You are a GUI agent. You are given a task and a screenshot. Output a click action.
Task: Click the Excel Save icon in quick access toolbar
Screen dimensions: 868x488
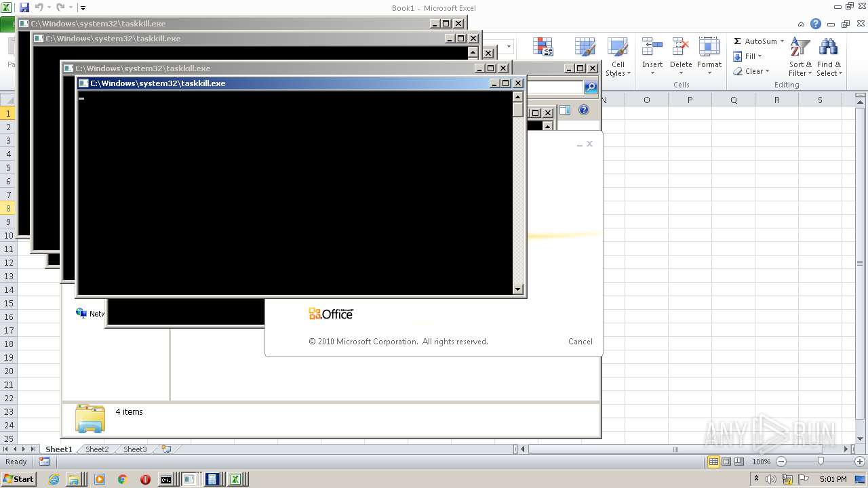tap(24, 7)
